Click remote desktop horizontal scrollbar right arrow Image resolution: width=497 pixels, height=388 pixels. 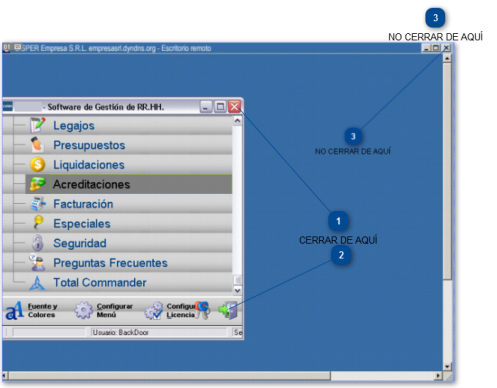pyautogui.click(x=439, y=376)
